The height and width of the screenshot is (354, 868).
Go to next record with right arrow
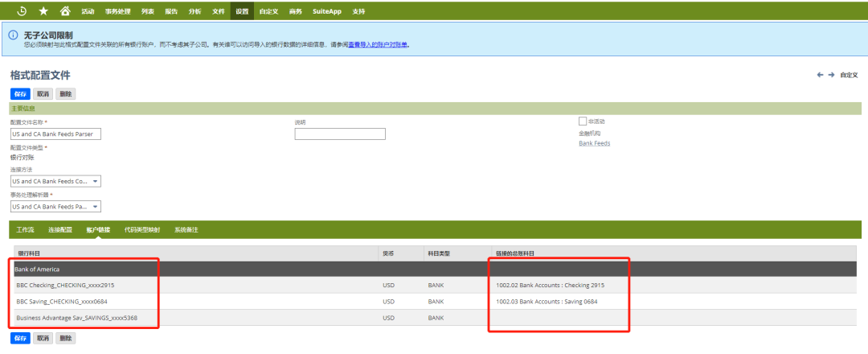pyautogui.click(x=831, y=75)
